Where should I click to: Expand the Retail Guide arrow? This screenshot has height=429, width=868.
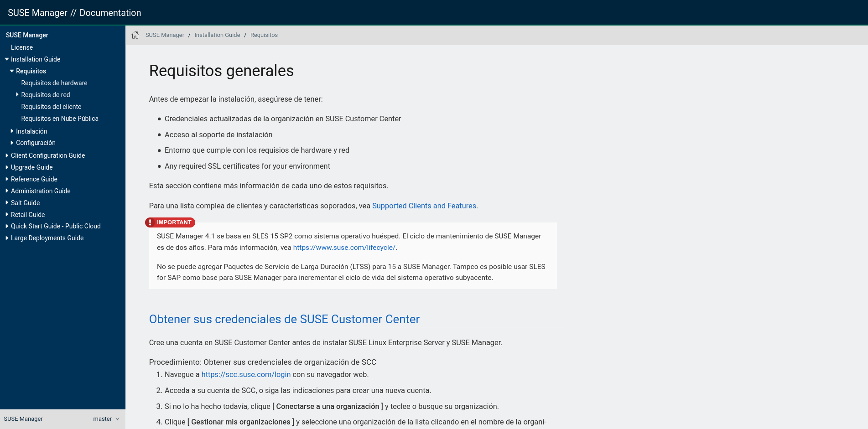coord(7,215)
